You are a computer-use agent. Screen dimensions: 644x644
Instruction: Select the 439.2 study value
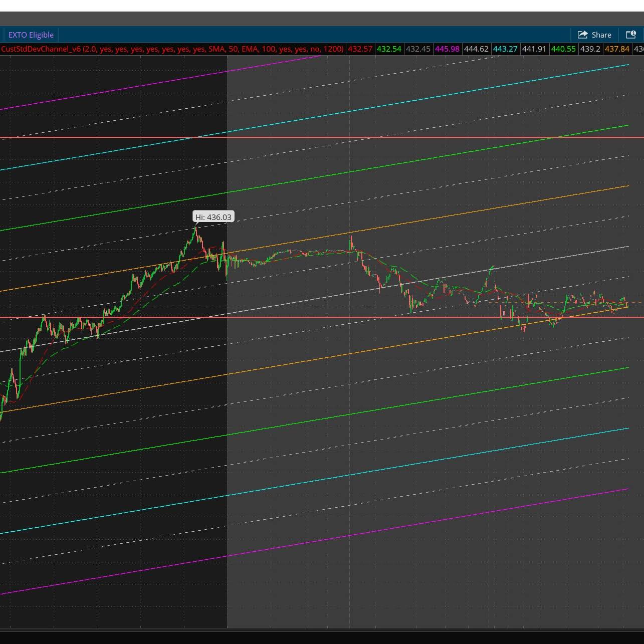coord(590,49)
